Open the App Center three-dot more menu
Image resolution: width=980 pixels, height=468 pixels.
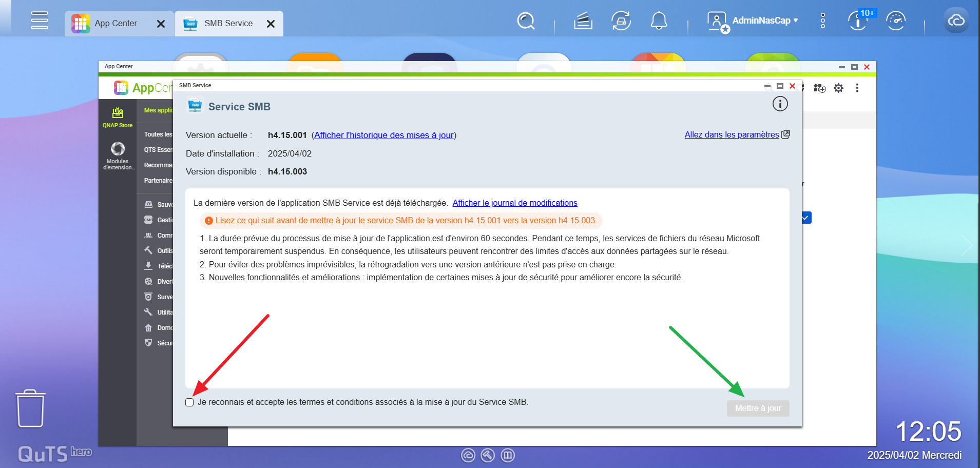pyautogui.click(x=857, y=88)
